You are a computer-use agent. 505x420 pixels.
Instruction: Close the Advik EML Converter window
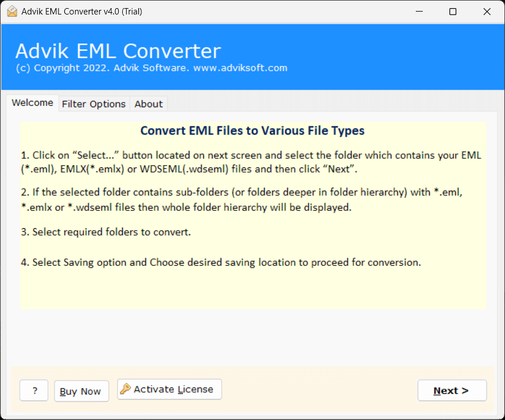[x=486, y=12]
